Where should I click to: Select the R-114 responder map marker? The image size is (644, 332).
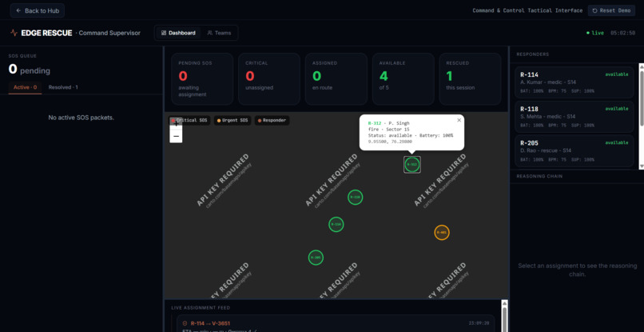[x=336, y=224]
